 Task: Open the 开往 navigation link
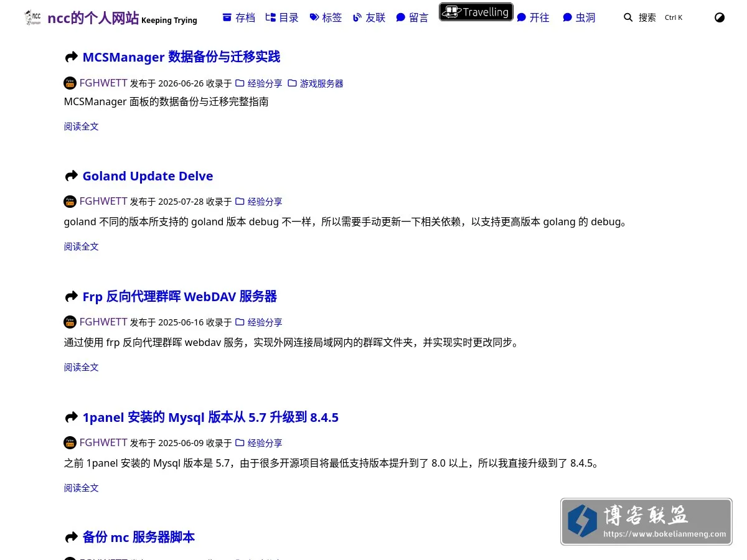click(533, 17)
